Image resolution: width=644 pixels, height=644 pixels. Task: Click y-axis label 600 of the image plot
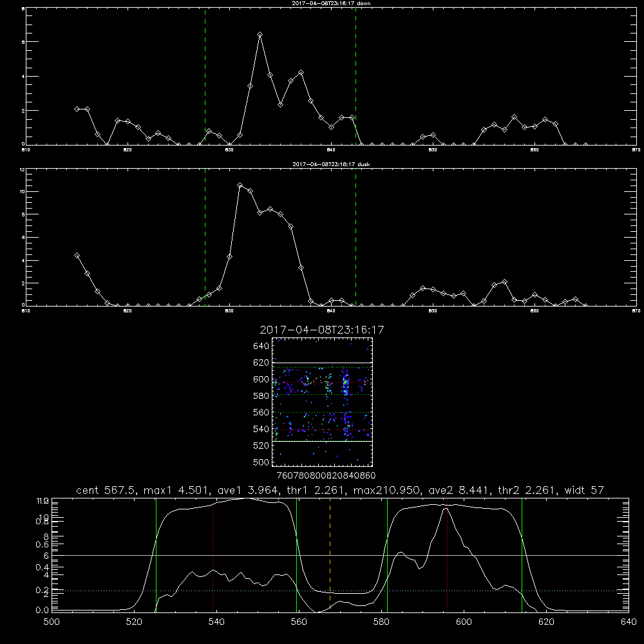coord(261,379)
